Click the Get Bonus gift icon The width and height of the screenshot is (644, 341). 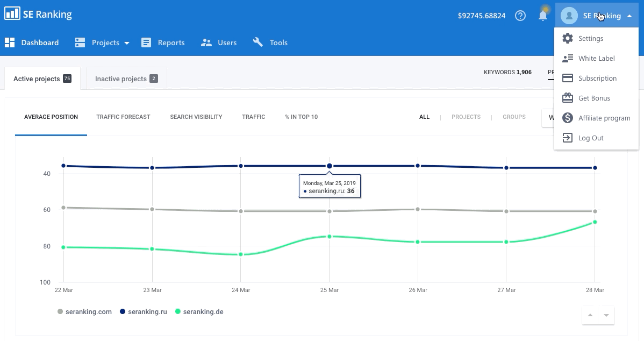[x=568, y=98]
